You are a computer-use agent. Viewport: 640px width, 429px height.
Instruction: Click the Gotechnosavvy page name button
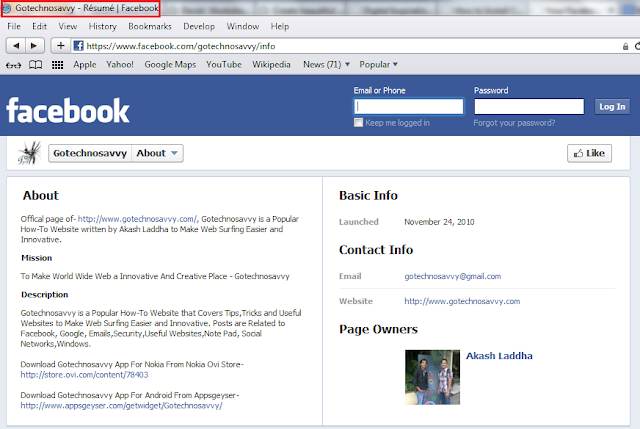pos(90,153)
